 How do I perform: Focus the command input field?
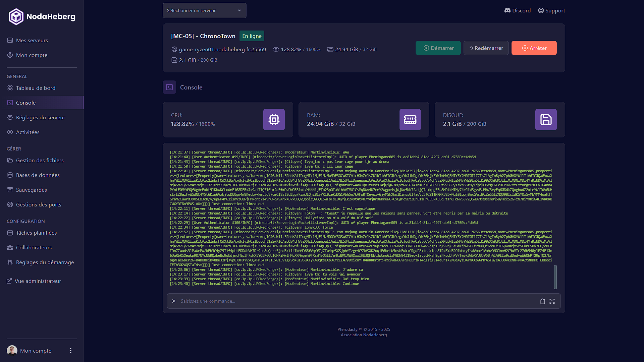[356, 301]
